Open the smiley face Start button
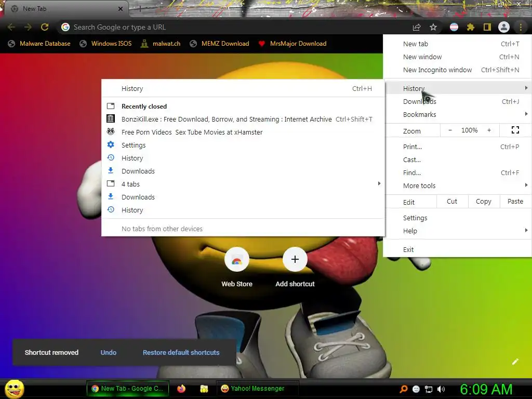This screenshot has height=399, width=532. tap(14, 389)
